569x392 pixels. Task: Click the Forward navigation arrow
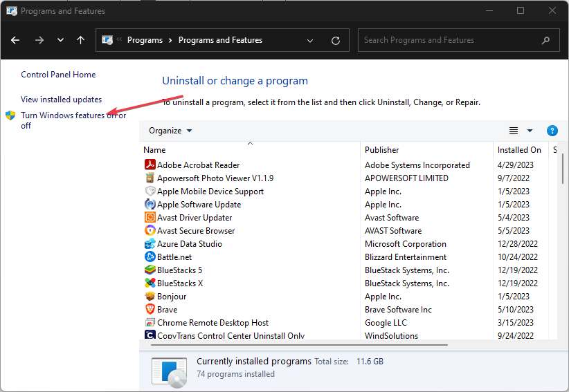(39, 40)
